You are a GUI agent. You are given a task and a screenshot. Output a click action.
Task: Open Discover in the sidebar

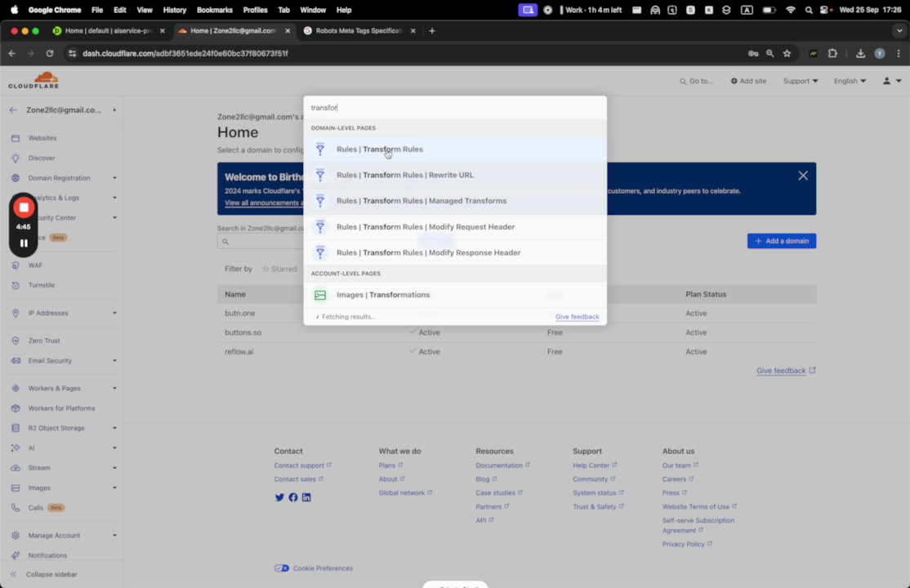(42, 158)
